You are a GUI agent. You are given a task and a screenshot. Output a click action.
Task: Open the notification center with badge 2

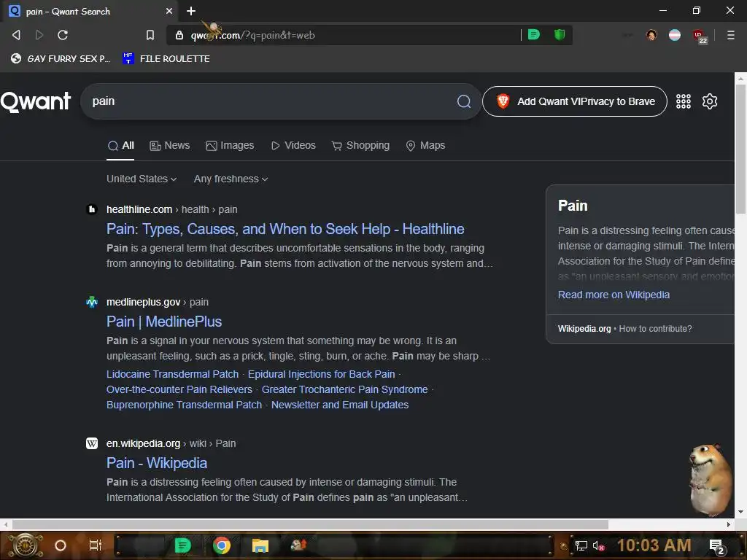[x=718, y=547]
